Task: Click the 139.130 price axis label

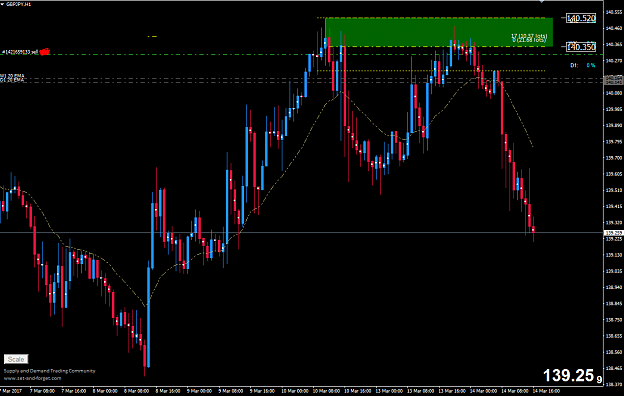Action: click(614, 255)
